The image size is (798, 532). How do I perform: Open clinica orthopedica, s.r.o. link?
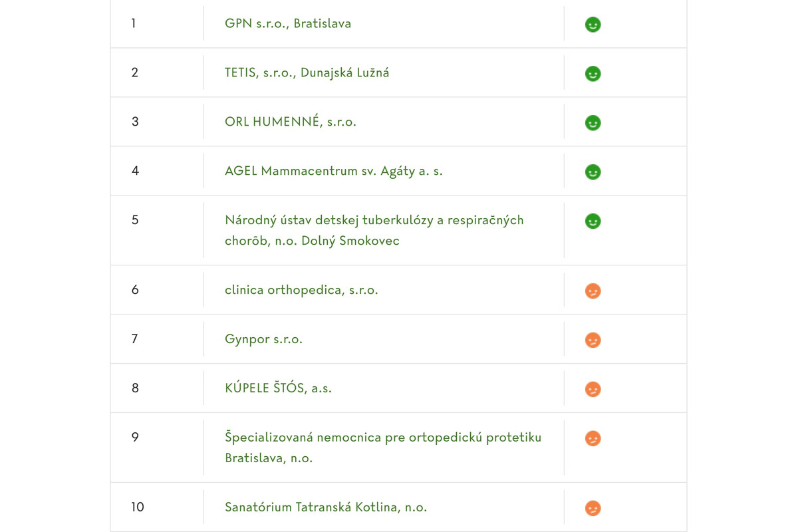point(301,290)
